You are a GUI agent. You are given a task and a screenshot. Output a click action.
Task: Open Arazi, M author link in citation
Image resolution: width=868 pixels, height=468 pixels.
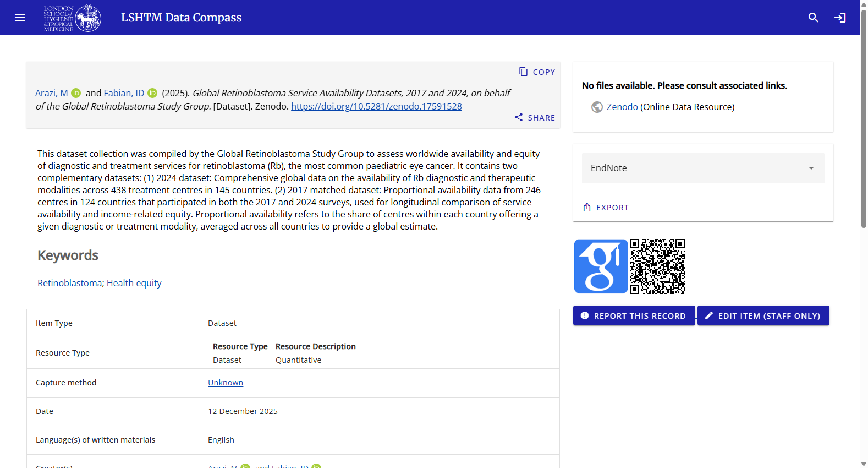(52, 93)
